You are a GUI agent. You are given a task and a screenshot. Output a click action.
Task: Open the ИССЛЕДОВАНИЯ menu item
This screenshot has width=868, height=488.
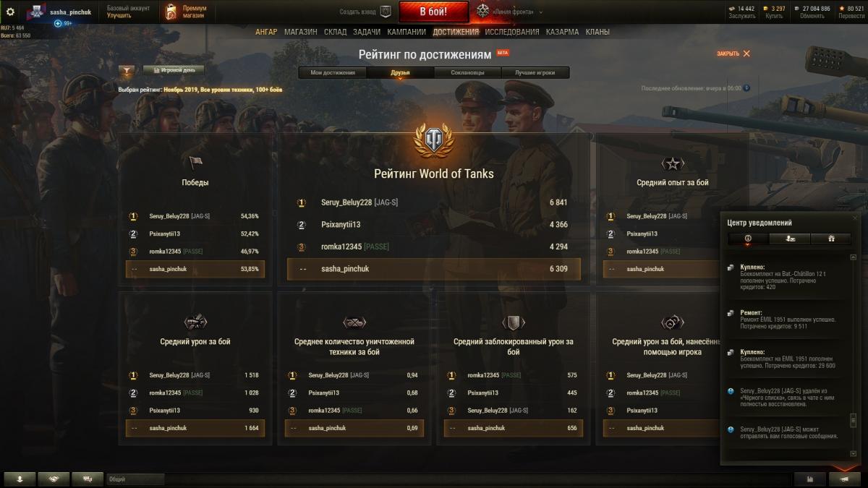(512, 32)
